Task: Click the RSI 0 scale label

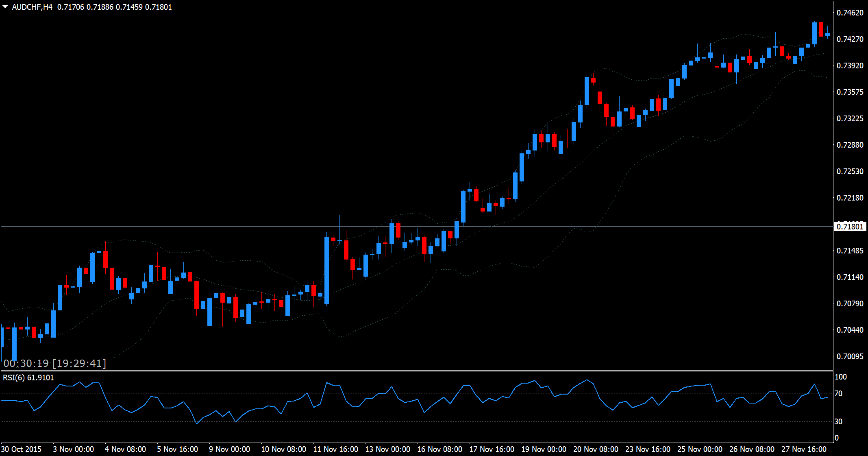Action: coord(836,438)
